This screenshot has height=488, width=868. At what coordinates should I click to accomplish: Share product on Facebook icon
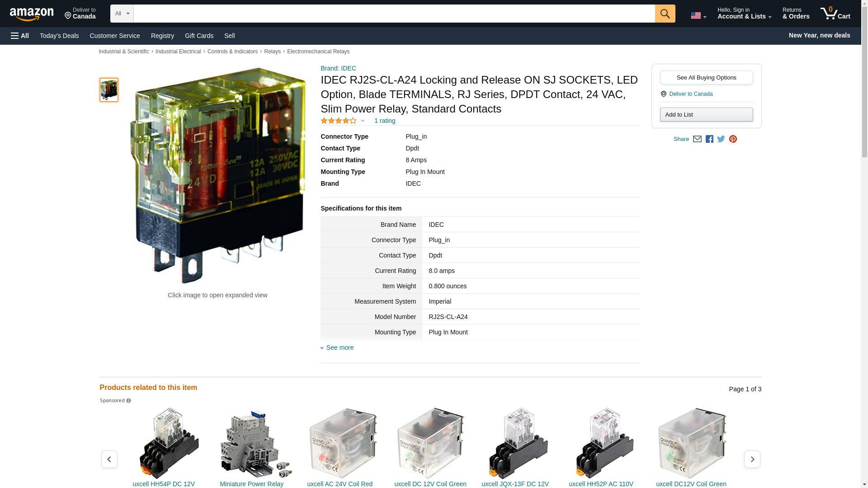coord(709,139)
